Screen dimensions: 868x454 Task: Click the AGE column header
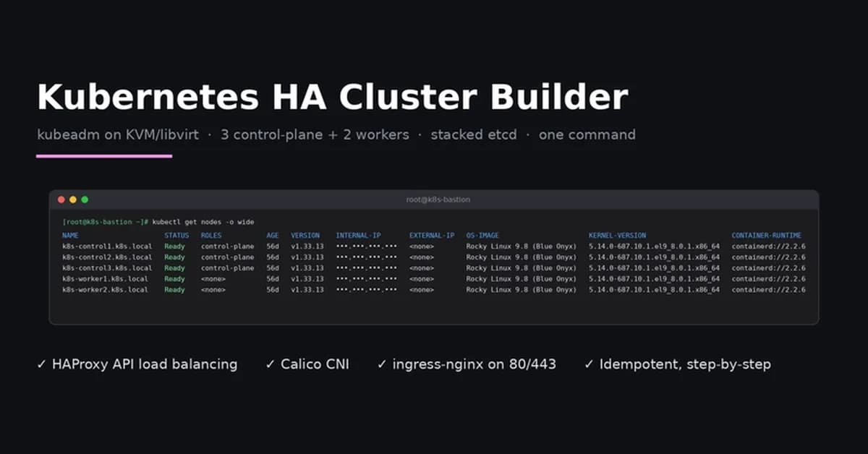(x=272, y=236)
